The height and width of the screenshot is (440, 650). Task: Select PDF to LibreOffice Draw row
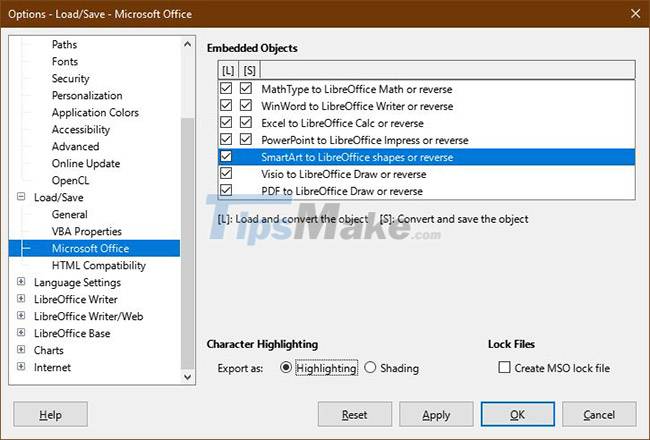point(427,191)
